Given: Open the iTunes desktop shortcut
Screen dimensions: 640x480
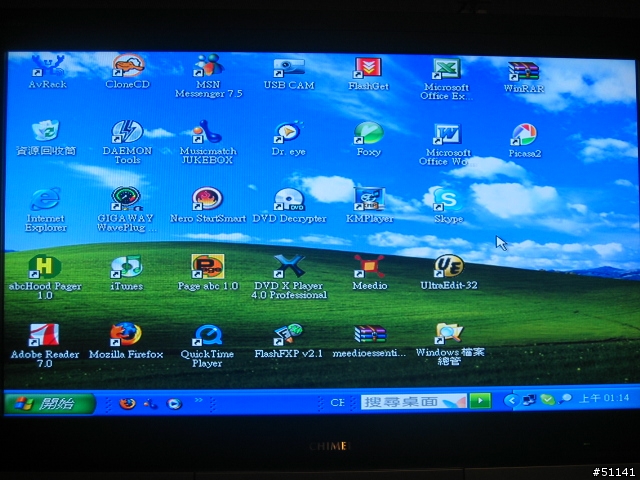Looking at the screenshot, I should (127, 273).
